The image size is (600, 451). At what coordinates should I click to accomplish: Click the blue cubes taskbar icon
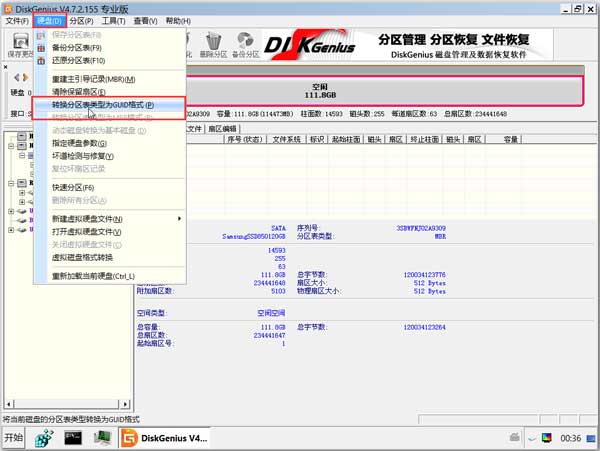tap(44, 438)
